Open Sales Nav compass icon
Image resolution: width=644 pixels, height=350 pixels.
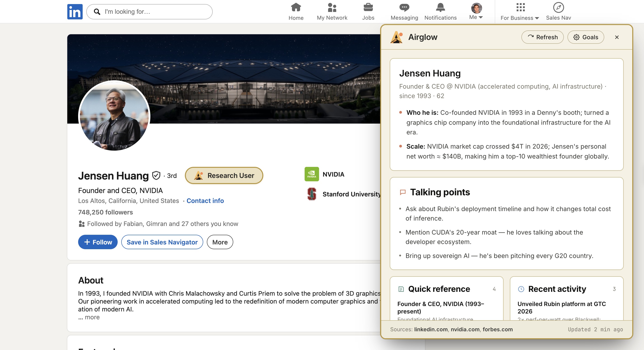558,7
